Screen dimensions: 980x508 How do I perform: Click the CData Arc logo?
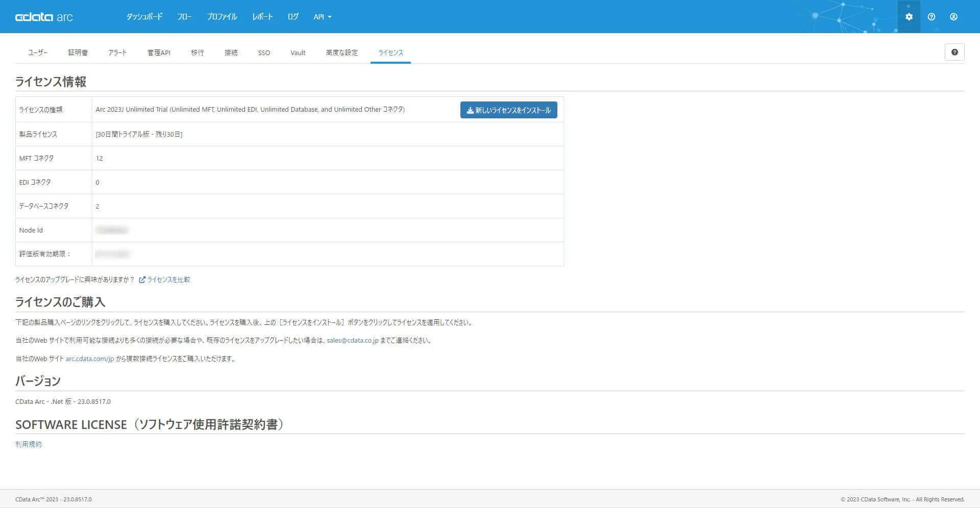(44, 17)
